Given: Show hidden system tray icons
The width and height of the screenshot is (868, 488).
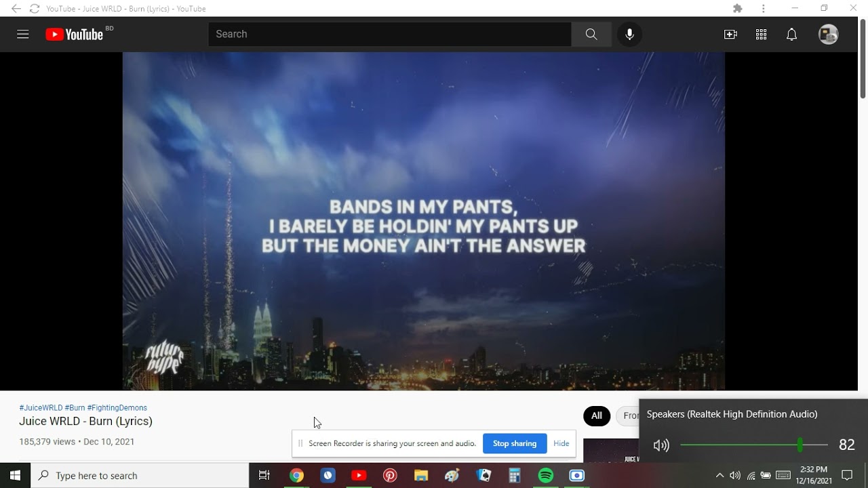Looking at the screenshot, I should tap(719, 475).
